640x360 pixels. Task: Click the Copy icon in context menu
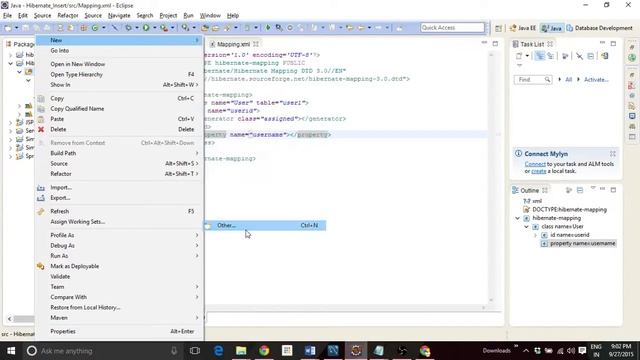[x=41, y=98]
